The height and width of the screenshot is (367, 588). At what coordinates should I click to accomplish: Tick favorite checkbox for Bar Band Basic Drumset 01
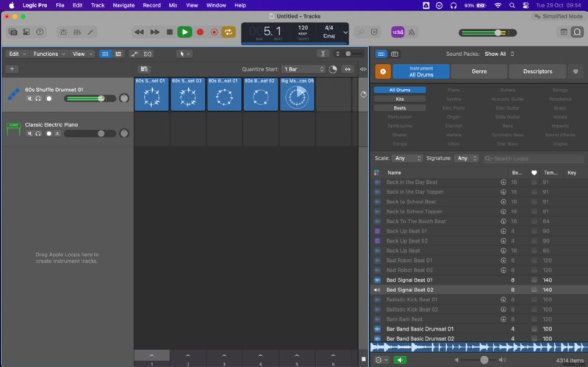click(x=534, y=329)
